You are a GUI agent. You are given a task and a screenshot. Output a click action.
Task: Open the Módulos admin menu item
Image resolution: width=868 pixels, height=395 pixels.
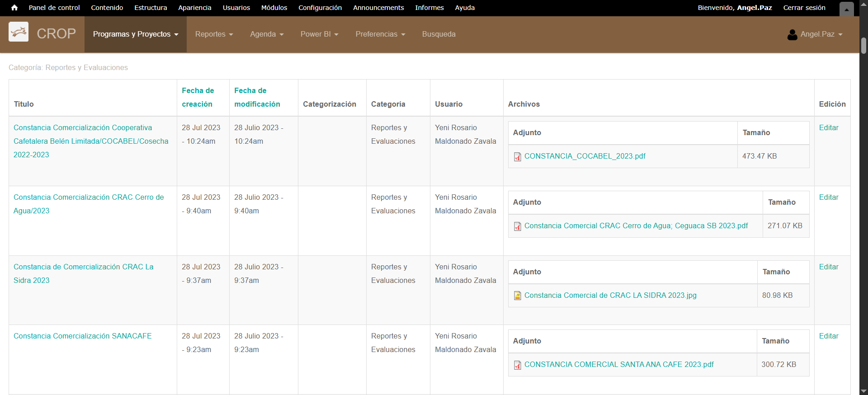274,8
